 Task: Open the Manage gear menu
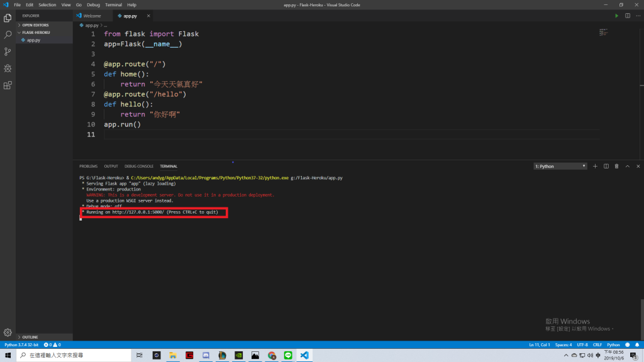(x=8, y=332)
